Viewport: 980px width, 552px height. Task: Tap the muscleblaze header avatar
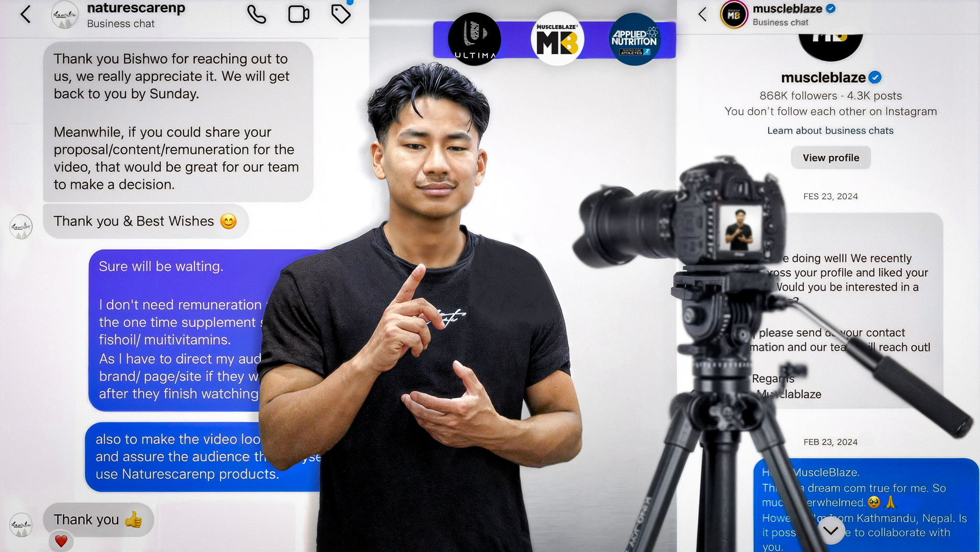tap(733, 15)
